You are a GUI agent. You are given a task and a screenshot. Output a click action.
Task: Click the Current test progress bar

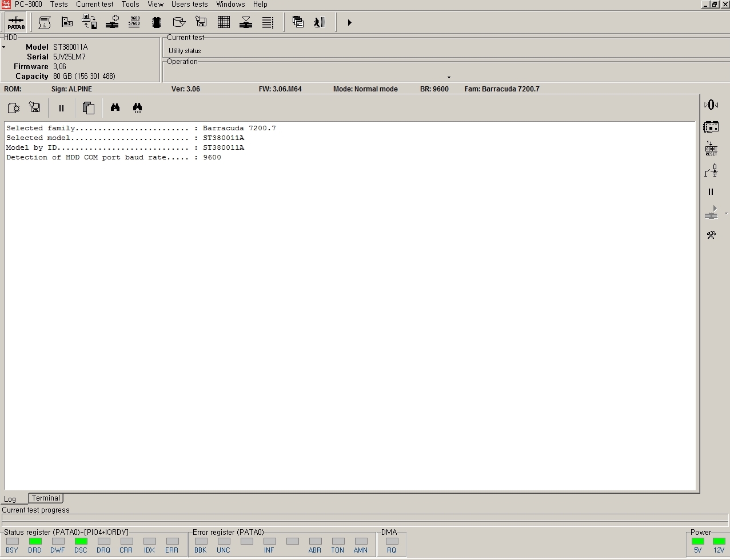pos(364,519)
